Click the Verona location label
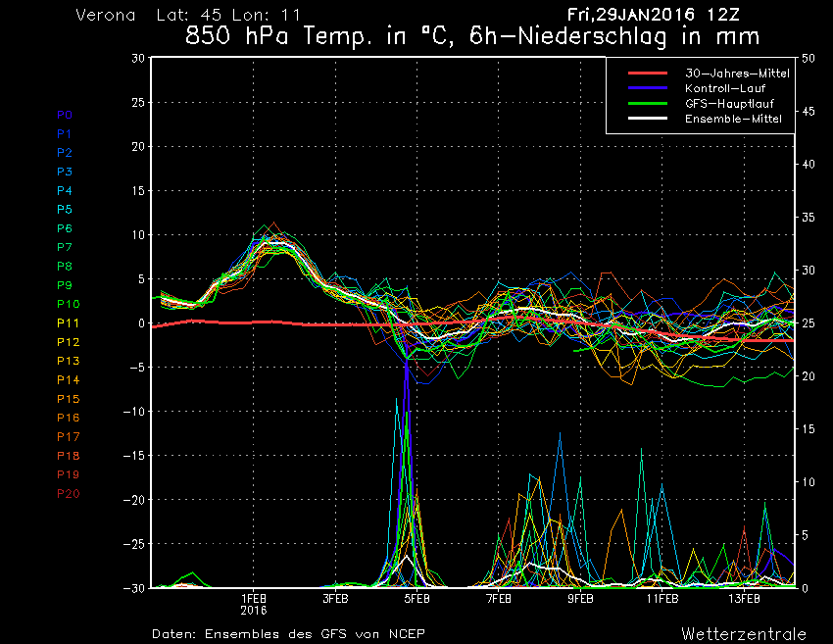Image resolution: width=833 pixels, height=644 pixels. [x=105, y=15]
